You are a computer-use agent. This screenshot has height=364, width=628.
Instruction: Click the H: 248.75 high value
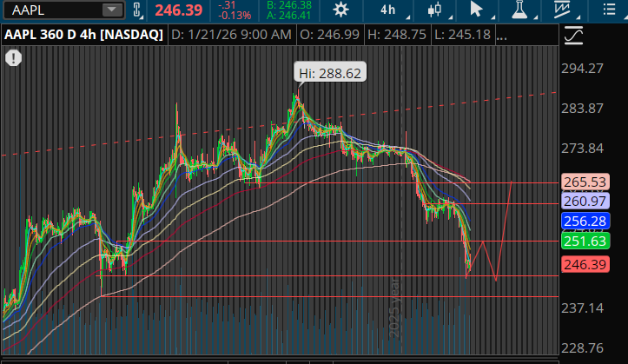point(397,35)
